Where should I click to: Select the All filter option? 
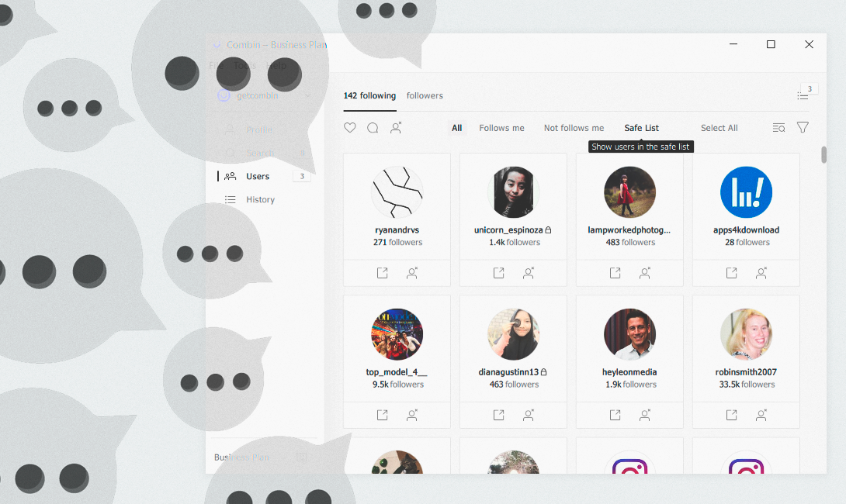(x=457, y=128)
